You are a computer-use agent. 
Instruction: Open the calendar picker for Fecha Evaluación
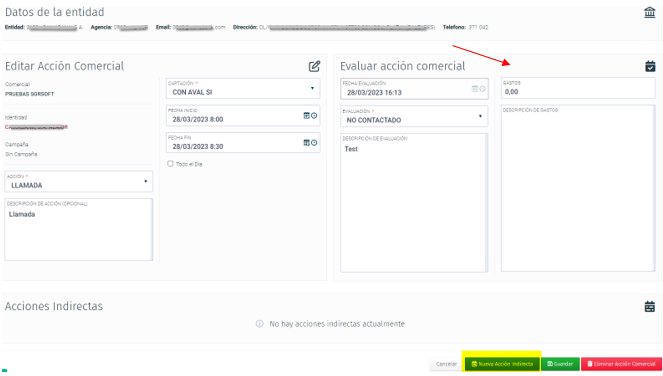[475, 88]
